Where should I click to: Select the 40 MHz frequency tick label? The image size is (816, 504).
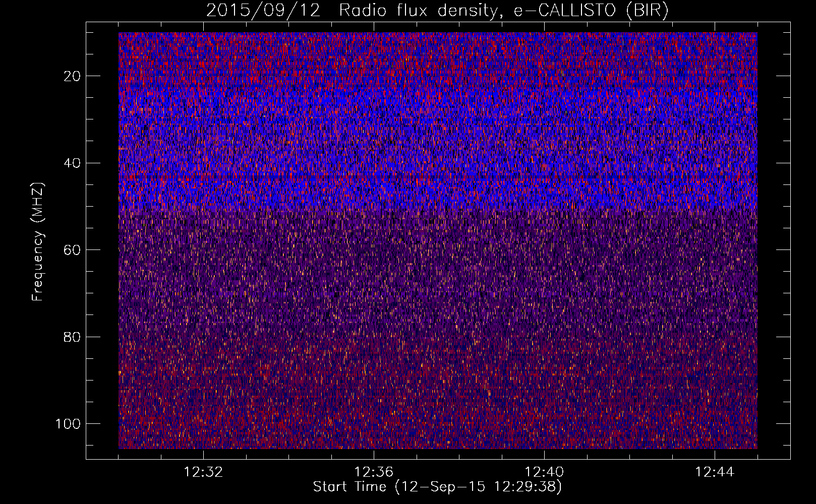pos(73,163)
